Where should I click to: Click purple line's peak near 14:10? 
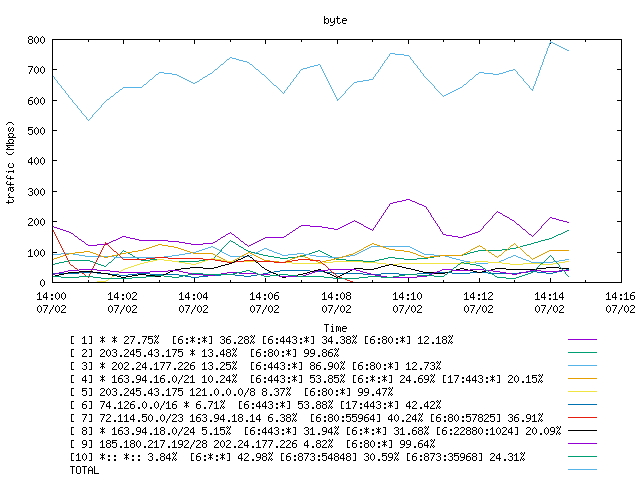(x=409, y=200)
